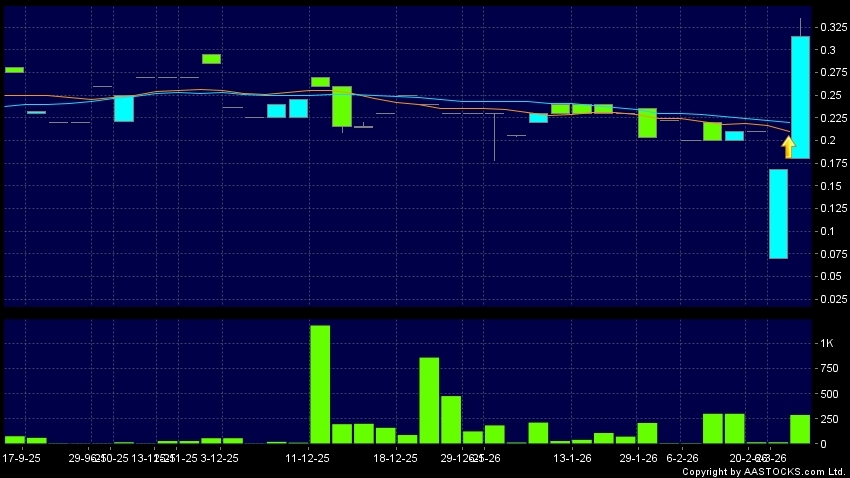Open the AASTOCKS.com copyright link

pos(764,471)
